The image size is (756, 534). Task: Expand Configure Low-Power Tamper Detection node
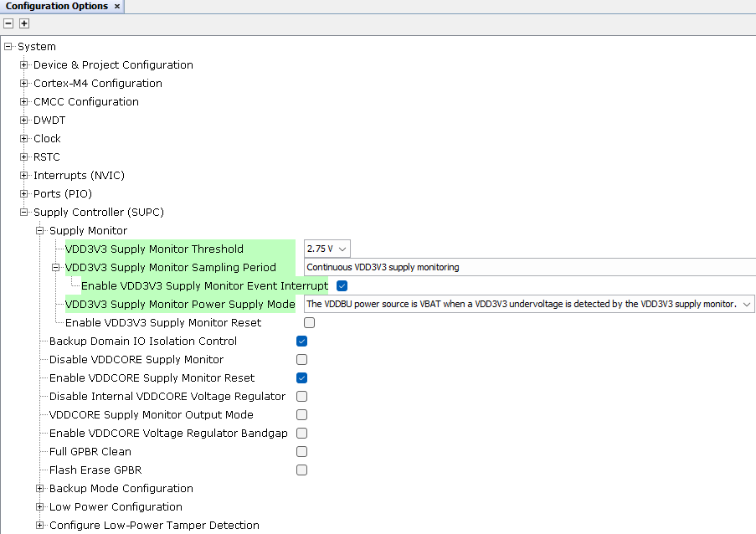click(x=40, y=526)
